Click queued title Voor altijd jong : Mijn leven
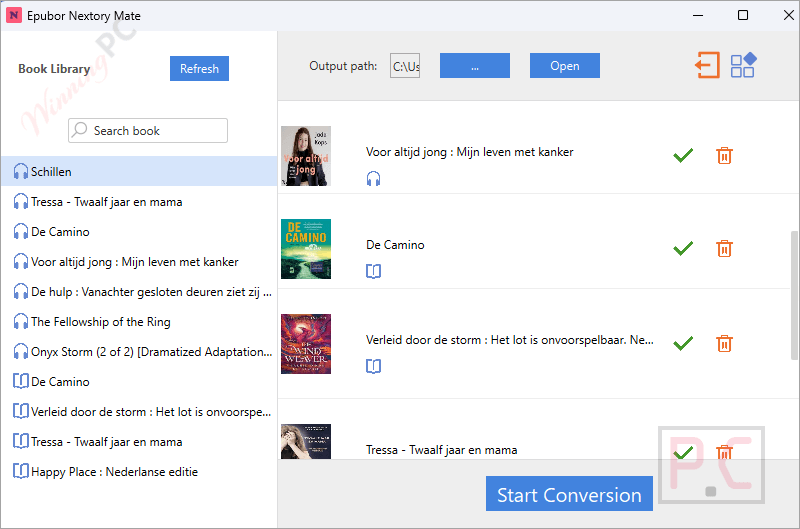The image size is (800, 529). [x=469, y=152]
